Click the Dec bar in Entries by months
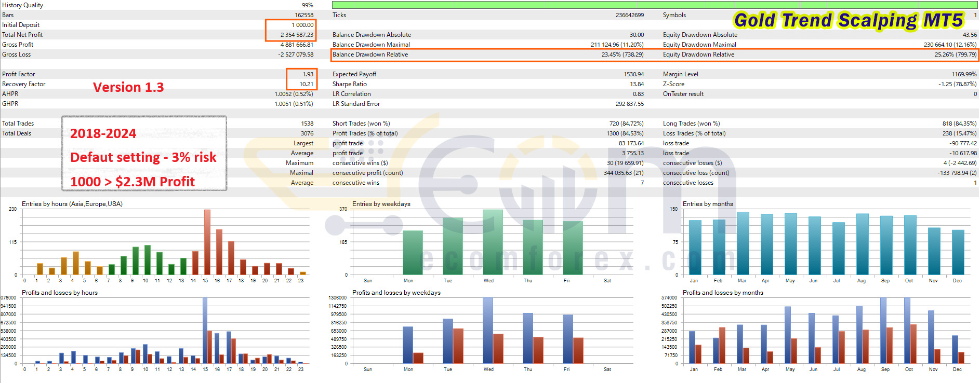 click(958, 252)
